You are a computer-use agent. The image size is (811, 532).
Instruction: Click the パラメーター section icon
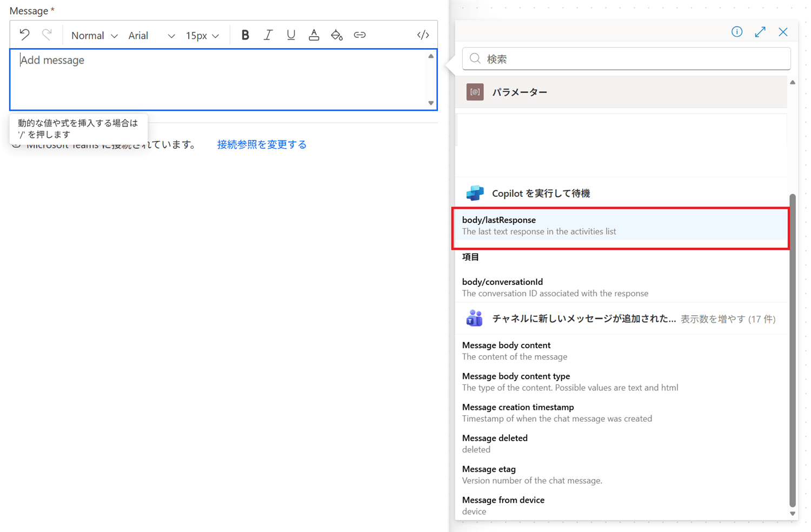tap(474, 91)
